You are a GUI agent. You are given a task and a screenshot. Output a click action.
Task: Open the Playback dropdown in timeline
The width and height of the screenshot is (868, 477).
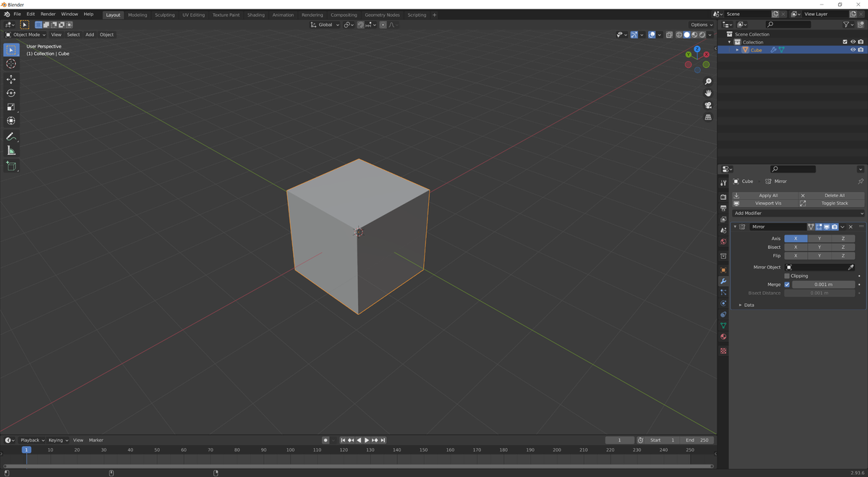point(32,440)
